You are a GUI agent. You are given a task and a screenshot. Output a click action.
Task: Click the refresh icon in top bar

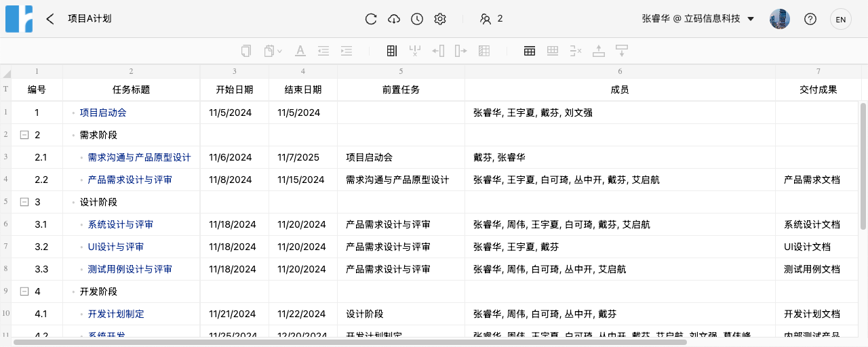click(x=371, y=19)
